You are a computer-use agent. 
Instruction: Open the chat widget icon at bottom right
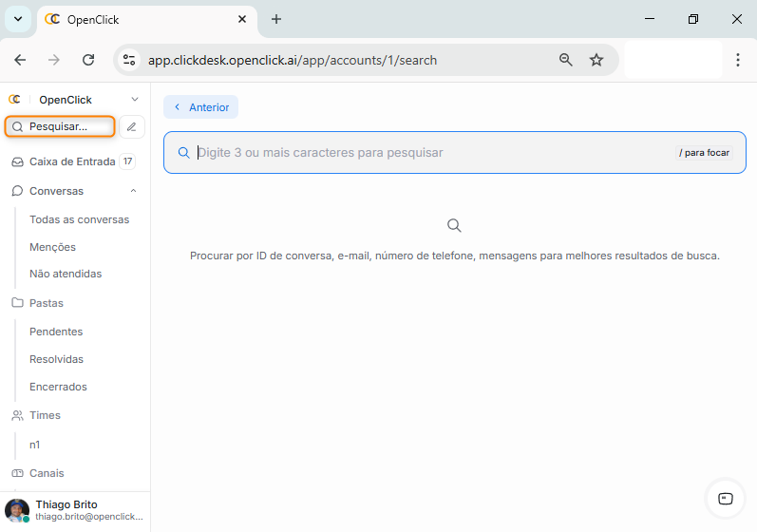pyautogui.click(x=725, y=499)
